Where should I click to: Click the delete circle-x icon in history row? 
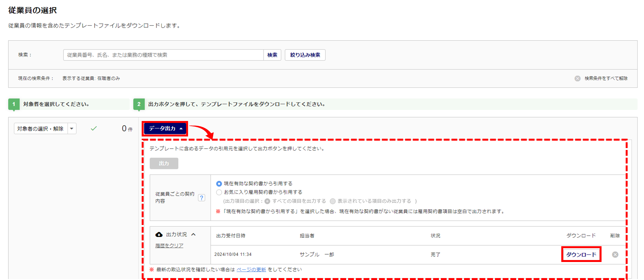point(615,255)
